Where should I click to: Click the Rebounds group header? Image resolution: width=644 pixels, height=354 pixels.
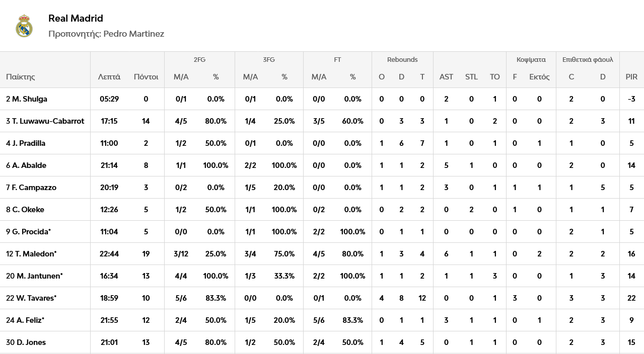tap(402, 59)
